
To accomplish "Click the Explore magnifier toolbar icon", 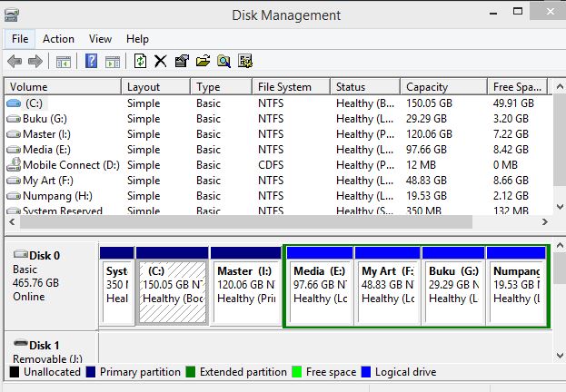I will 223,62.
